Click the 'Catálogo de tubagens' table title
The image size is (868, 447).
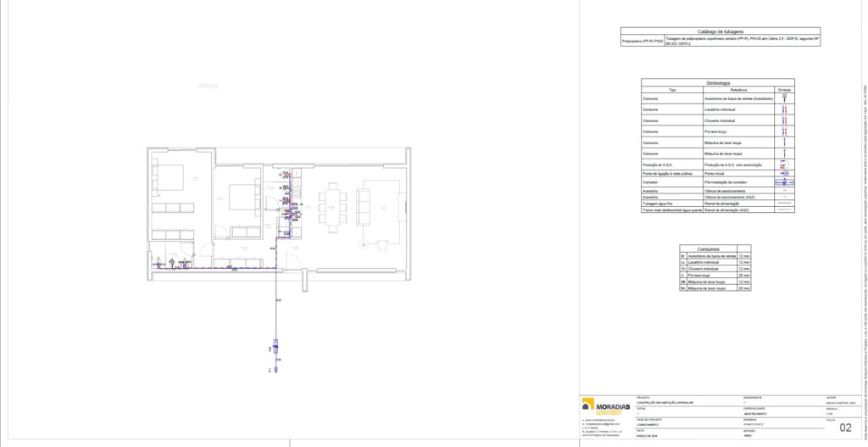(721, 32)
